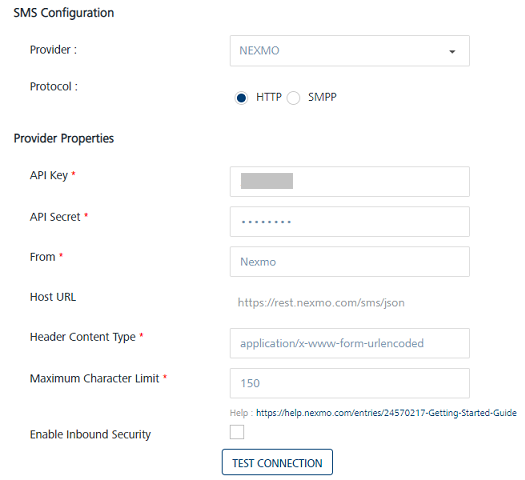Click the Host URL rest.nexmo.com text
The height and width of the screenshot is (480, 525).
coord(321,303)
